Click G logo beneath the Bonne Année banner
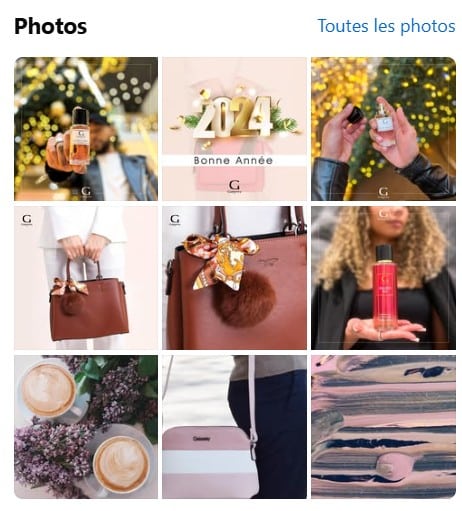This screenshot has width=462, height=511. pos(234,186)
